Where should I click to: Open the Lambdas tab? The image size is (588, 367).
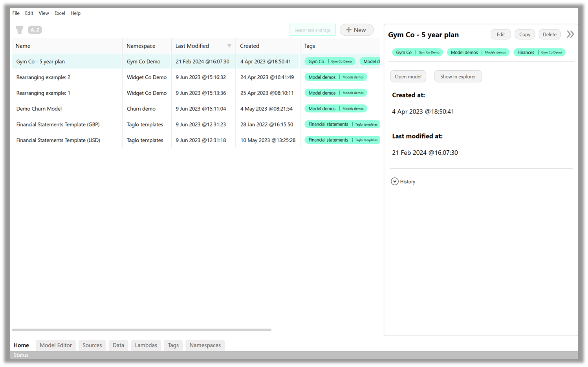pyautogui.click(x=146, y=345)
